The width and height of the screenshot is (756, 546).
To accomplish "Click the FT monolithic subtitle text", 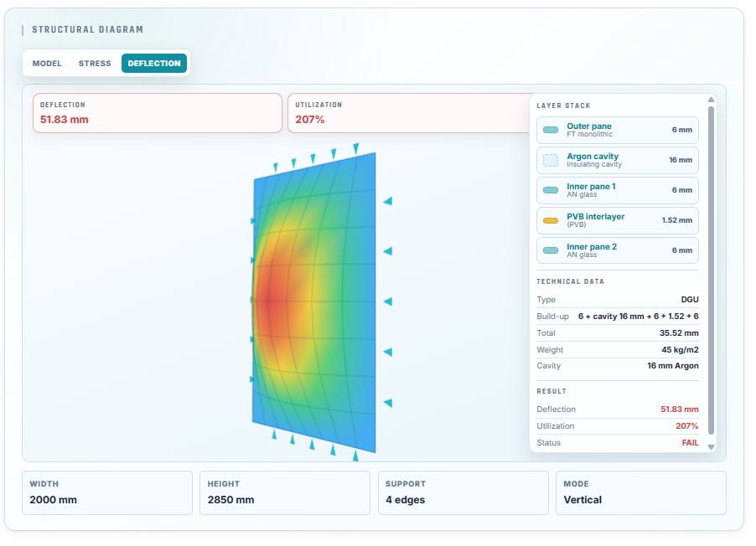I will click(589, 135).
